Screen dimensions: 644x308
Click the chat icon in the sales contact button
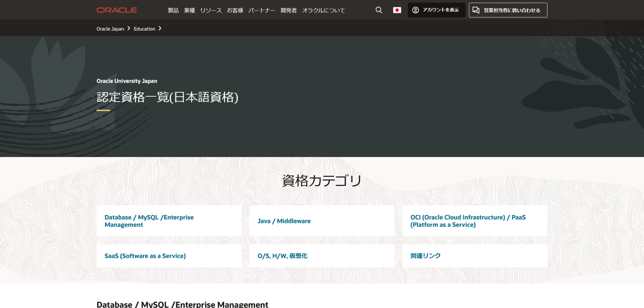(x=476, y=10)
